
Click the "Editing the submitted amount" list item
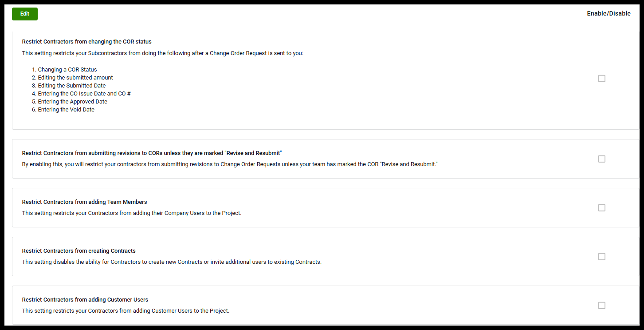pyautogui.click(x=75, y=78)
